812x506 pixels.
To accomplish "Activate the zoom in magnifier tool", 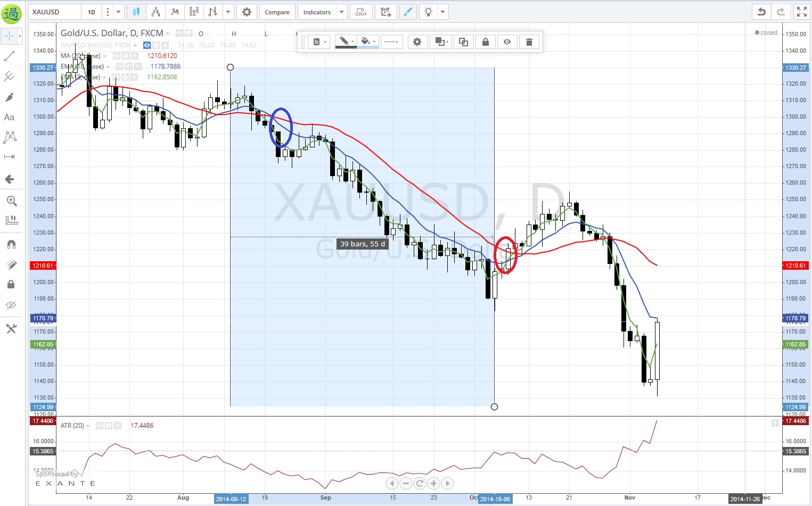I will click(x=11, y=201).
